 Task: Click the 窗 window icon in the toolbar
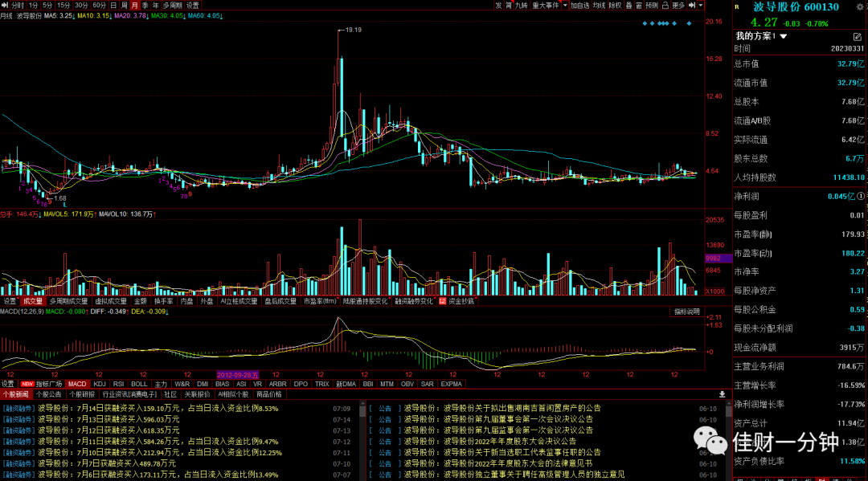(639, 5)
